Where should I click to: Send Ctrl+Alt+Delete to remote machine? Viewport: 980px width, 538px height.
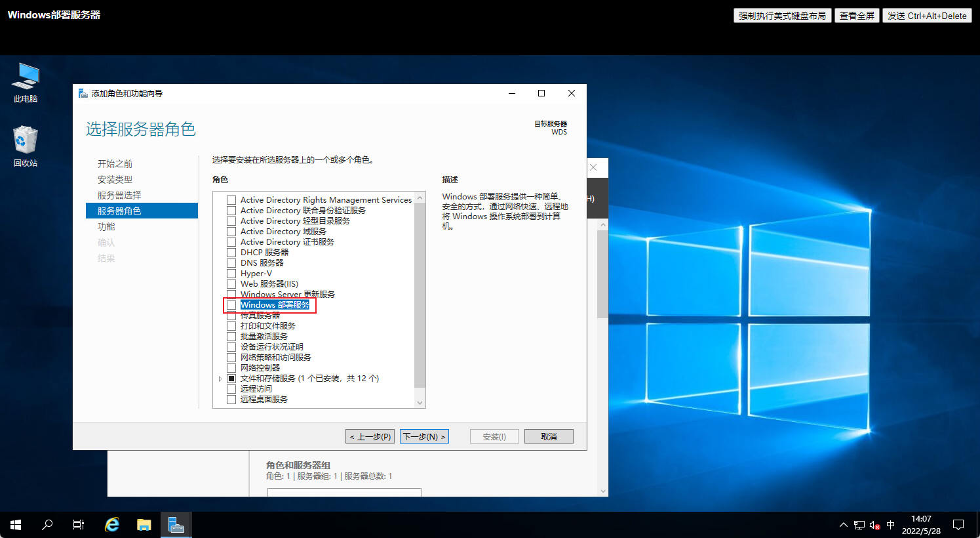[927, 16]
